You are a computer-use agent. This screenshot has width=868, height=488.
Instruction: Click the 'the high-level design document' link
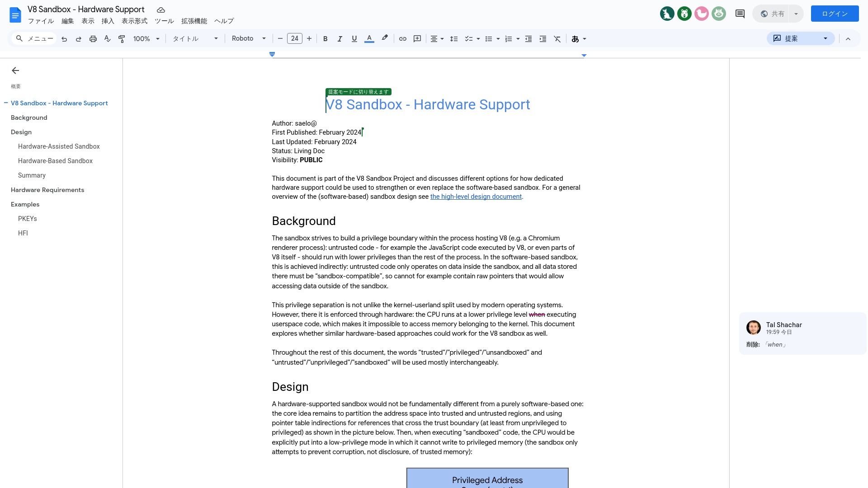point(476,196)
